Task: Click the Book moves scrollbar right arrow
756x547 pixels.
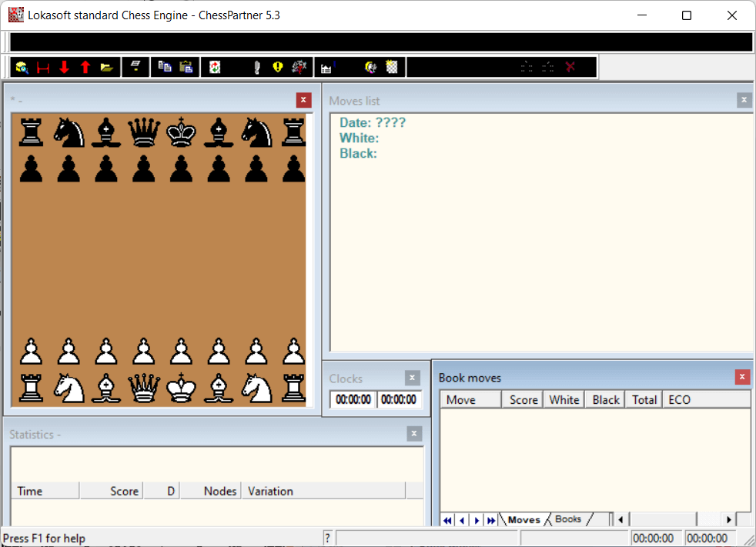Action: pos(729,519)
